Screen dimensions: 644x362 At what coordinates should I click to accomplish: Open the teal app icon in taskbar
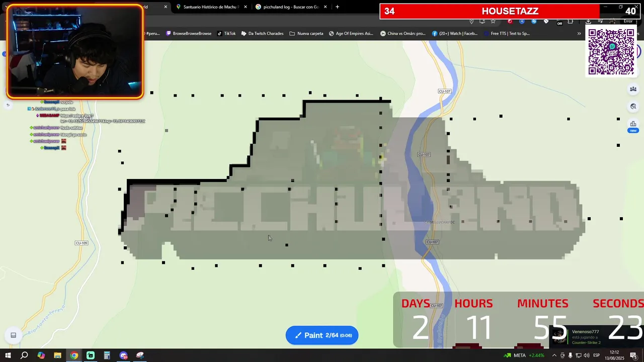coord(91,355)
